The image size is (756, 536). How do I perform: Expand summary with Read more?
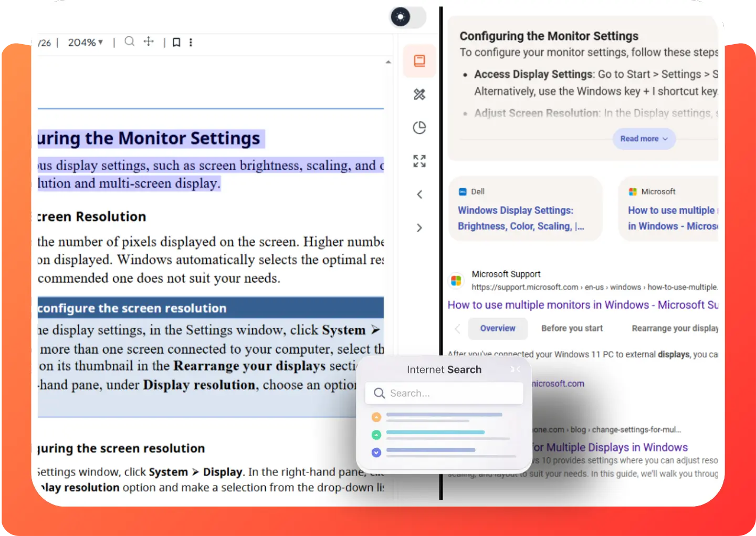(644, 139)
